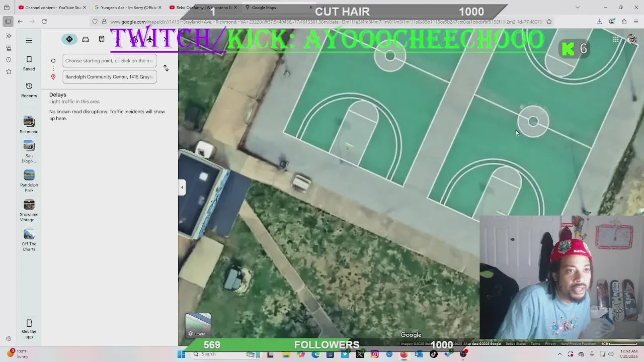Open Off The Charts recent place
The height and width of the screenshot is (362, 644).
coord(29,240)
